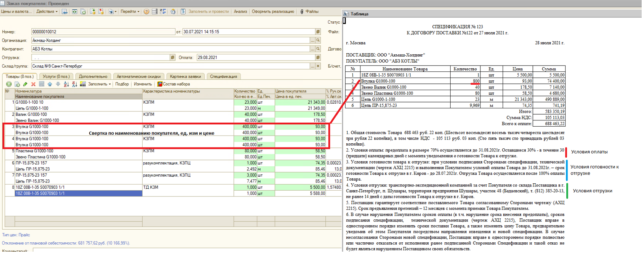Open the 'Заполнить' dropdown in table toolbar

tap(99, 84)
